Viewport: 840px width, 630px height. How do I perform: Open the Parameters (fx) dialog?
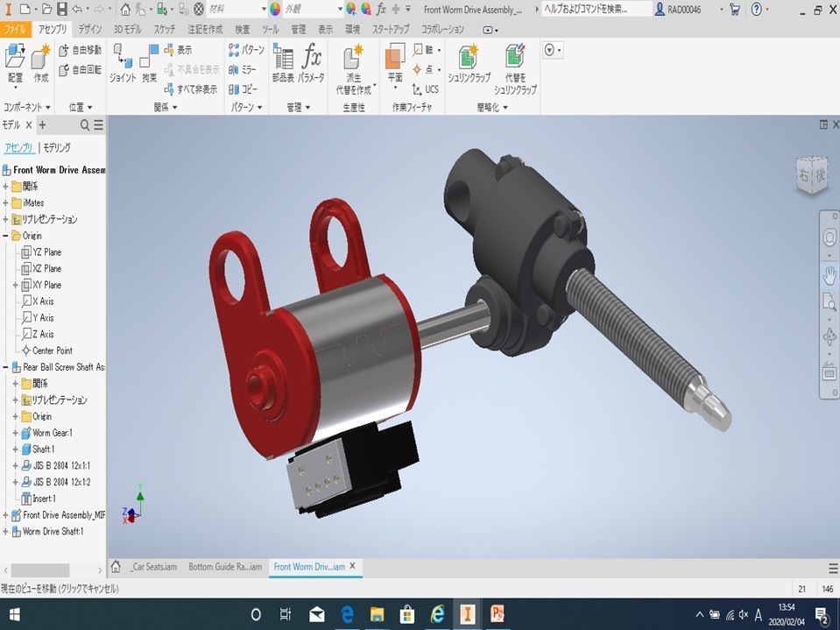[314, 60]
